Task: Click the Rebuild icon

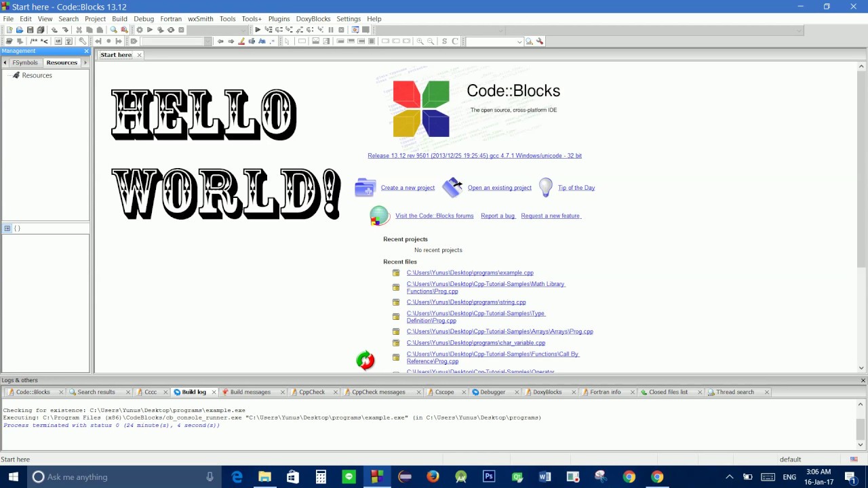Action: tap(171, 30)
